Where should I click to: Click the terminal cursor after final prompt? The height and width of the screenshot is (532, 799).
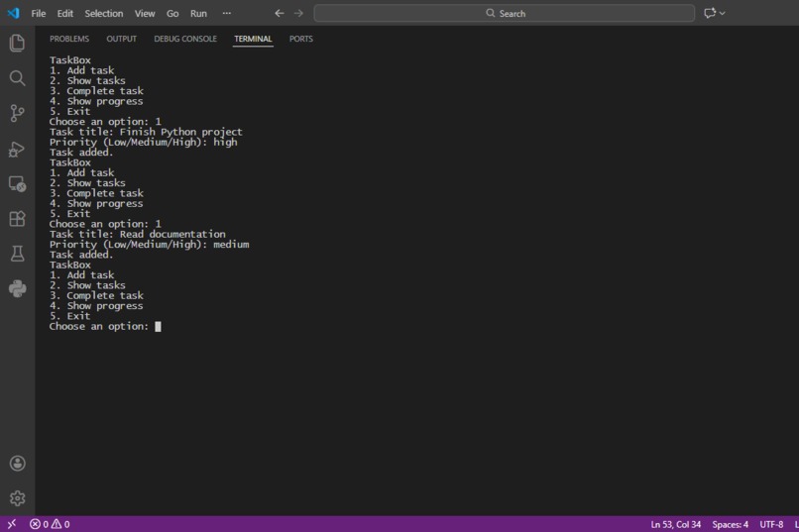point(158,326)
